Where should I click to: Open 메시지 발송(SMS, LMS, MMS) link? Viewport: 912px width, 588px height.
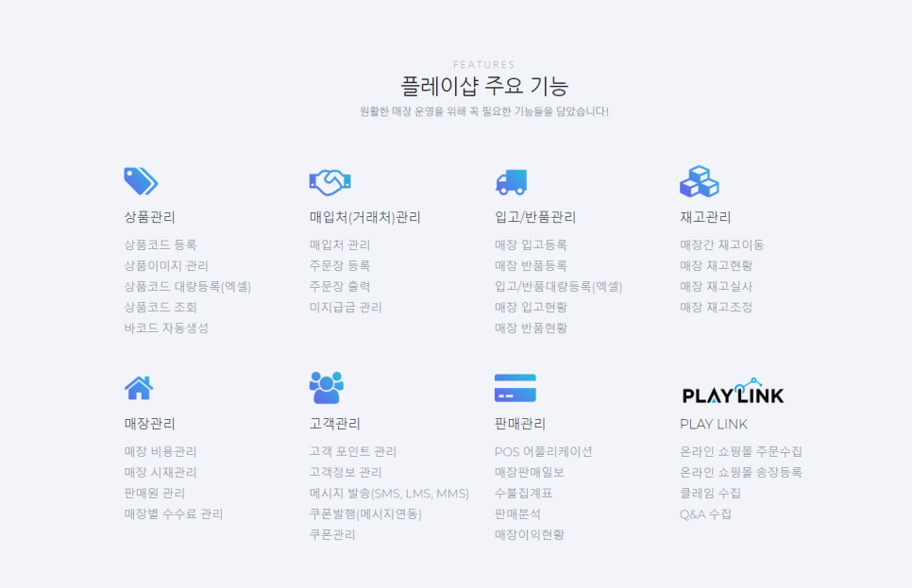point(389,493)
